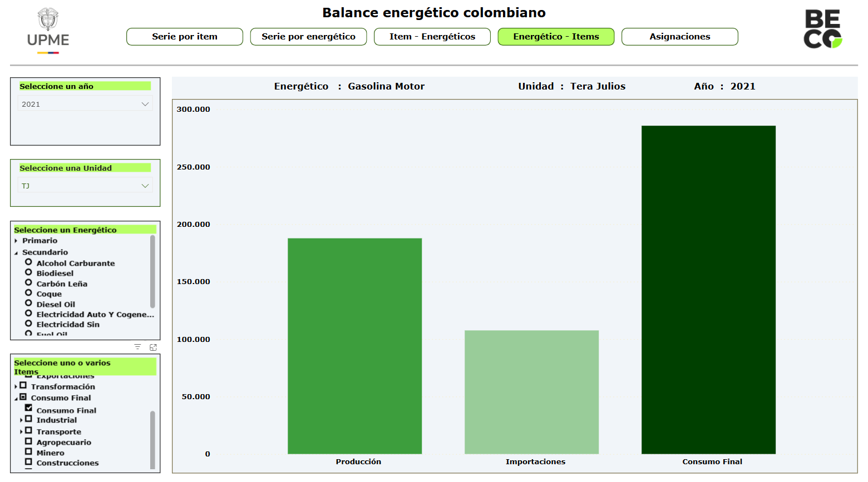This screenshot has width=868, height=482.
Task: Open the unit dropdown showing TJ
Action: tap(85, 186)
